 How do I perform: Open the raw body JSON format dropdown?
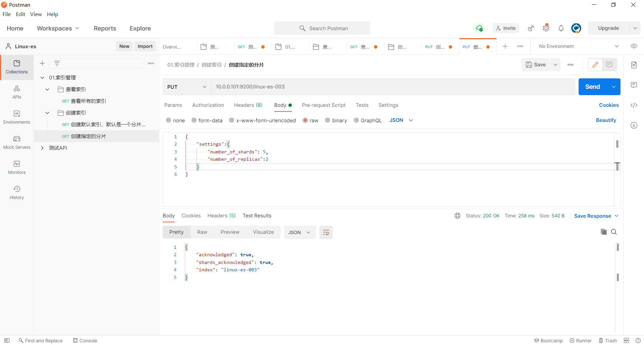pos(401,120)
